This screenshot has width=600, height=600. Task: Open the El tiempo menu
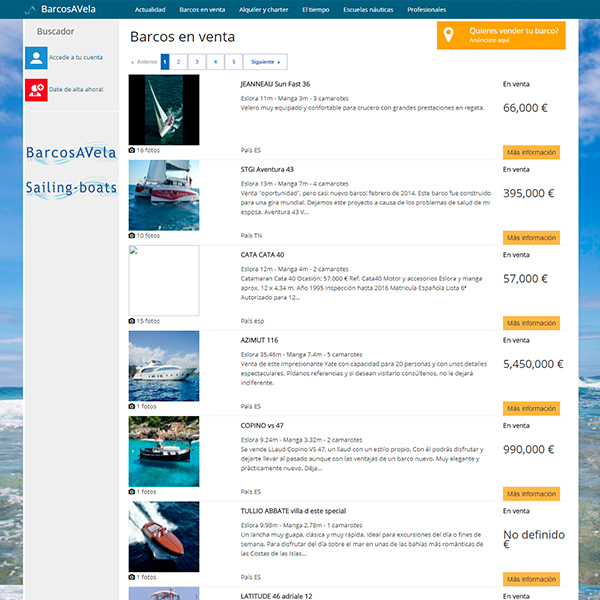(x=316, y=10)
